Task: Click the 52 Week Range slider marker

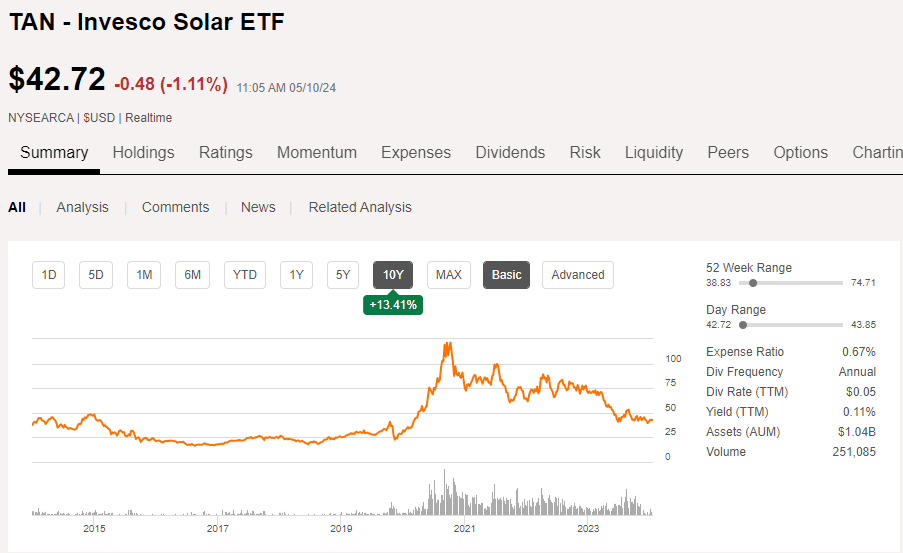Action: pos(752,283)
